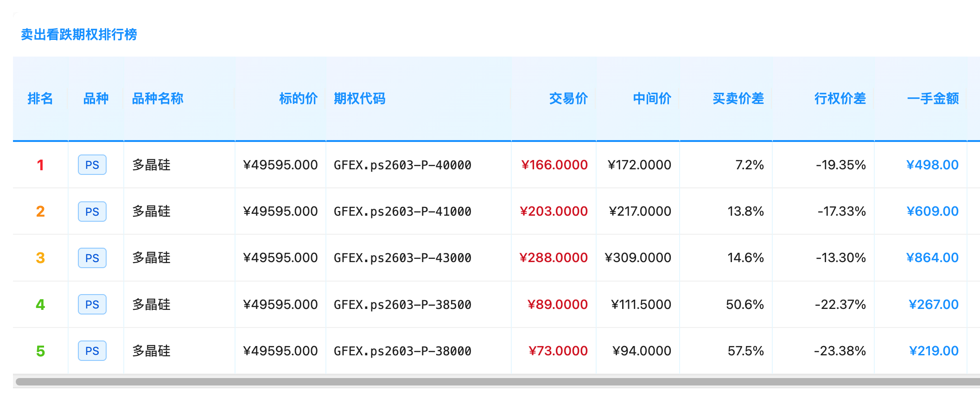Screen dimensions: 980x411
Task: Select the 行权价差 column header
Action: (840, 98)
